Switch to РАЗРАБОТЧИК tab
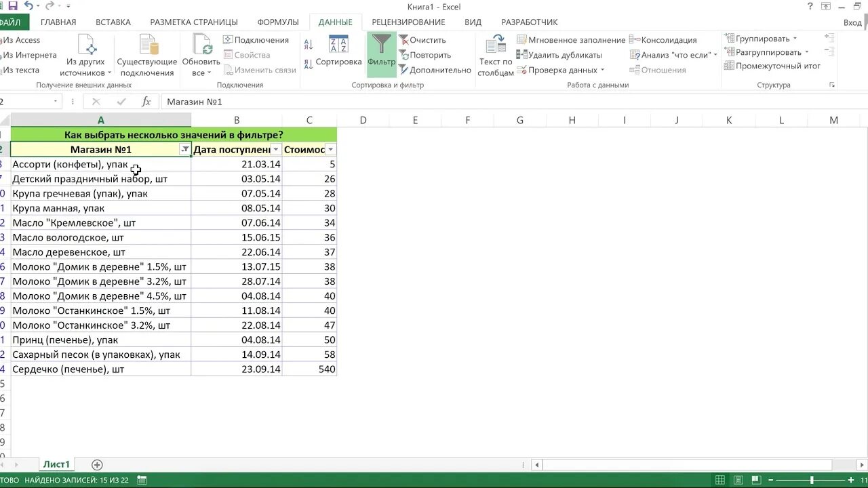Image resolution: width=868 pixels, height=488 pixels. pyautogui.click(x=530, y=22)
